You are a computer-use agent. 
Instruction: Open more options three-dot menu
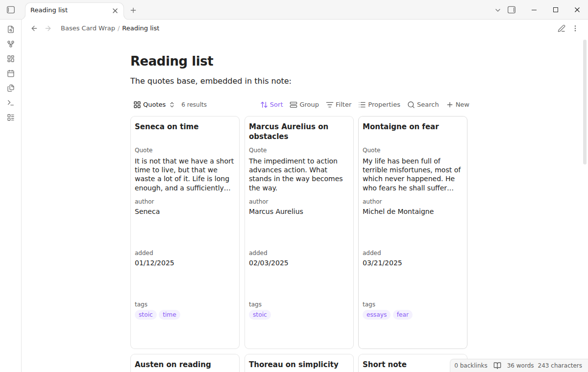pyautogui.click(x=575, y=28)
